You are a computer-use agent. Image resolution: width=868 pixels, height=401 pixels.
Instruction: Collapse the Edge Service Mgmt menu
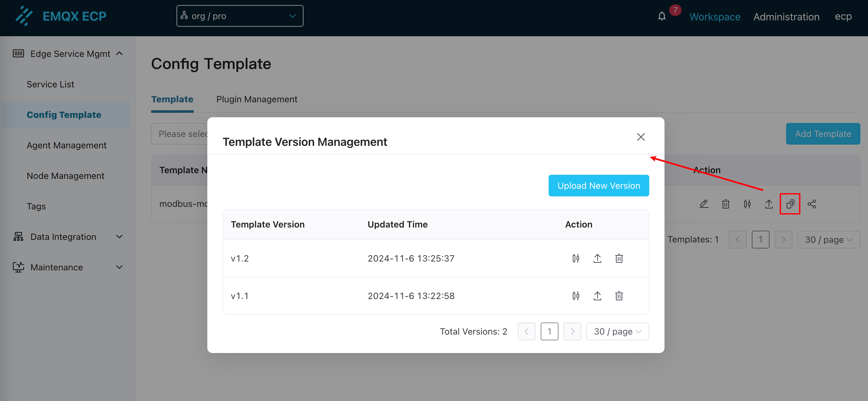[x=67, y=54]
